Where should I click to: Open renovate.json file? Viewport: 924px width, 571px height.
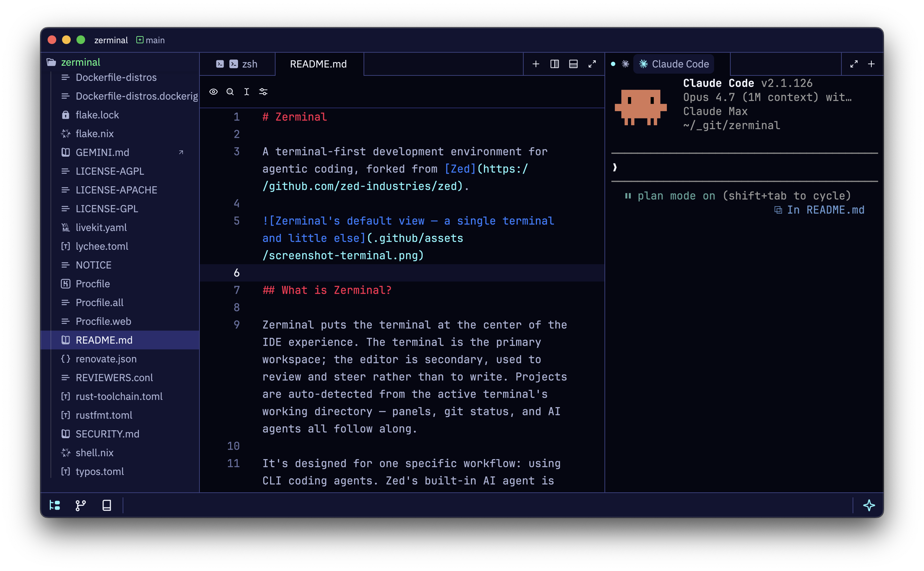[x=120, y=359]
